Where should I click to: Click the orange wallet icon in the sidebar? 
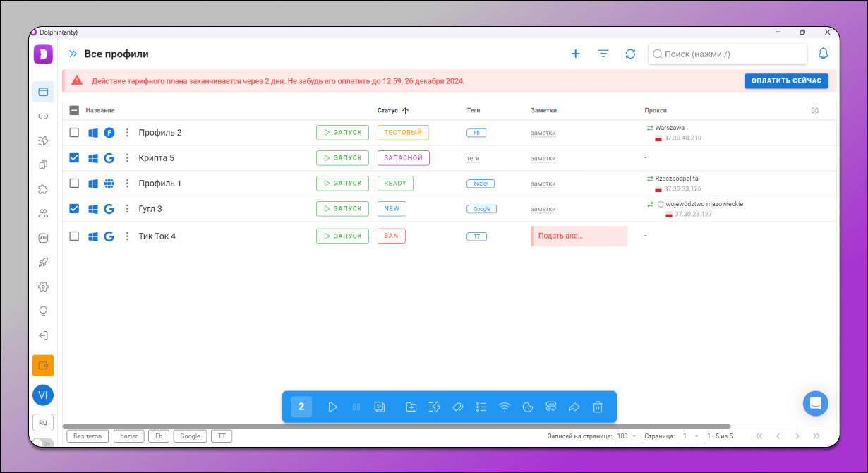pyautogui.click(x=43, y=365)
